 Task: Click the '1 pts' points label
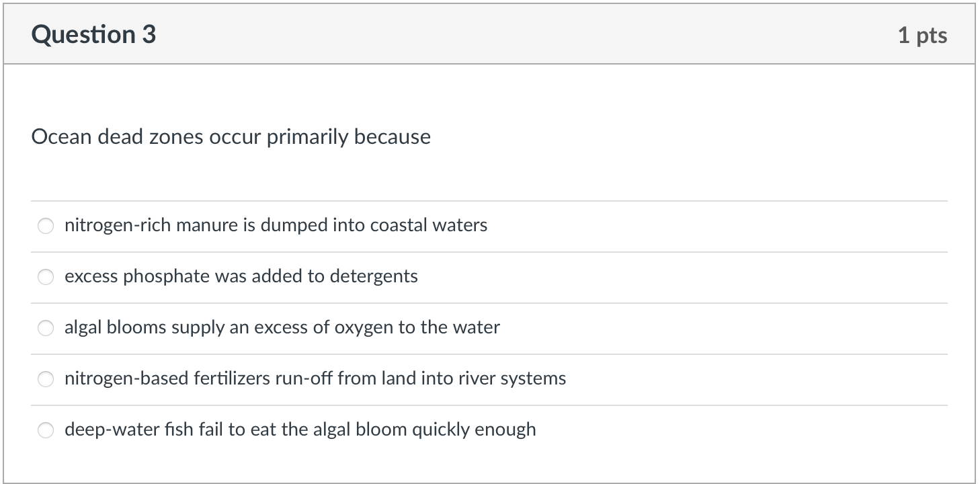(x=922, y=35)
